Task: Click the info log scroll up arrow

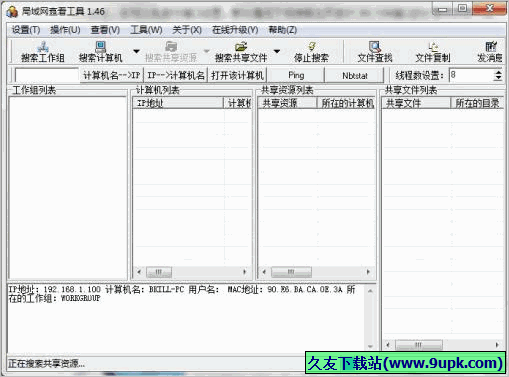Action: click(x=370, y=291)
